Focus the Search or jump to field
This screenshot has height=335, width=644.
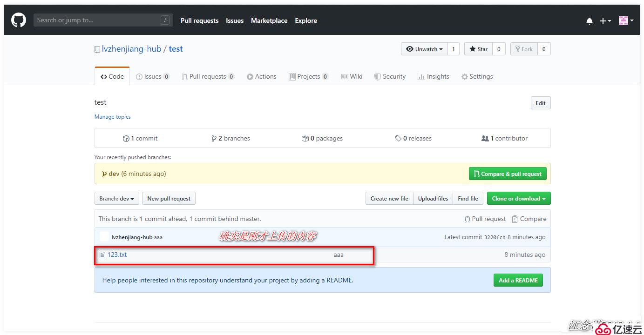(x=103, y=20)
